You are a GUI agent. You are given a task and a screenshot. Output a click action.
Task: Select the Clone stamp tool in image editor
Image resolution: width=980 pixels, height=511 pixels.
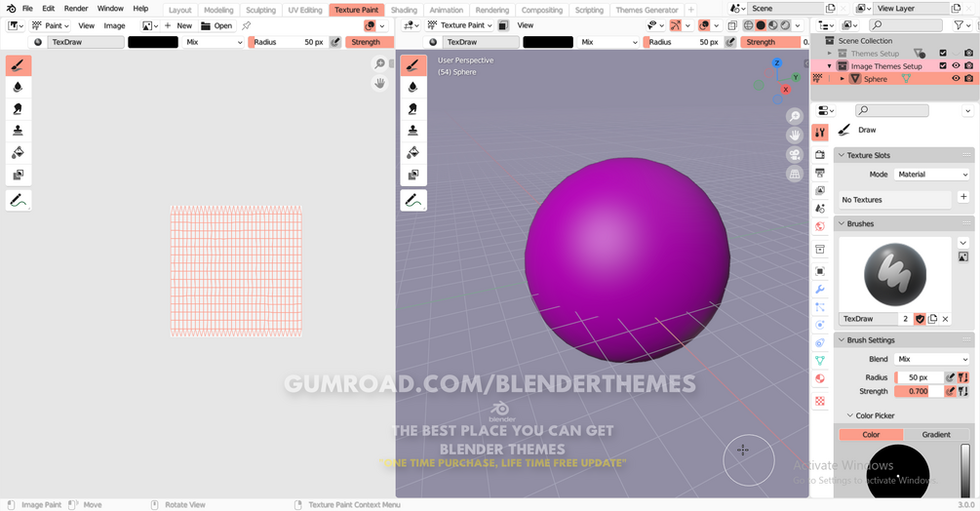(x=19, y=131)
